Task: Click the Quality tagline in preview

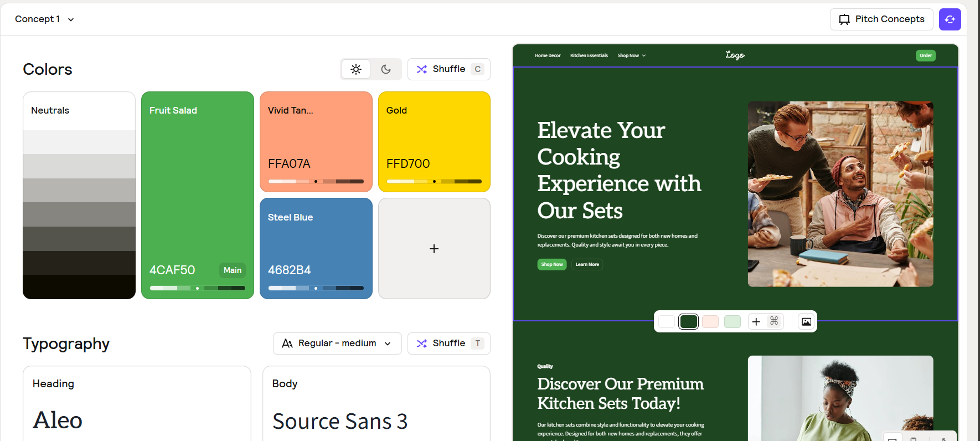Action: 545,366
